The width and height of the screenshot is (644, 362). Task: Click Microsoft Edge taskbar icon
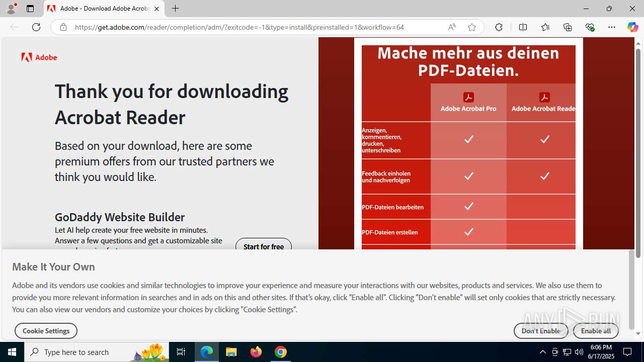[x=207, y=352]
